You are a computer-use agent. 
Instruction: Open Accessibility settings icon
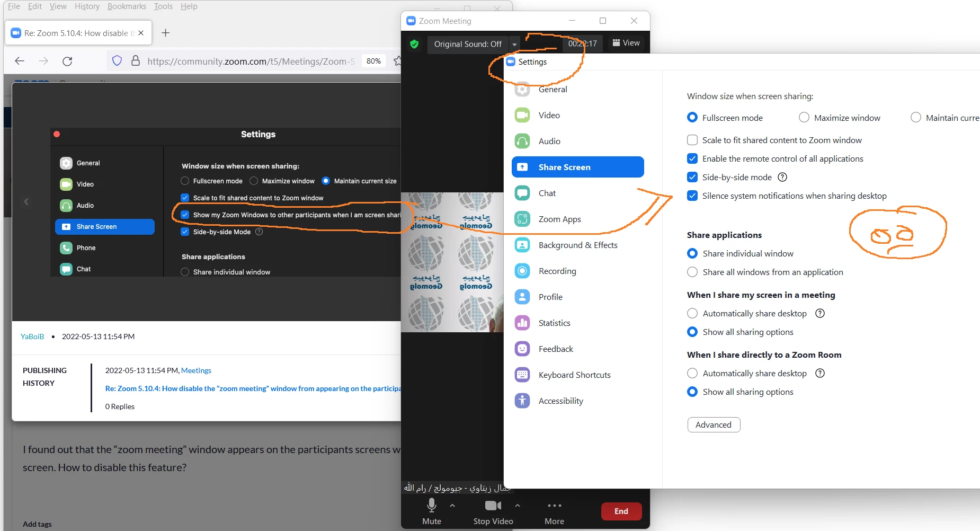coord(522,401)
